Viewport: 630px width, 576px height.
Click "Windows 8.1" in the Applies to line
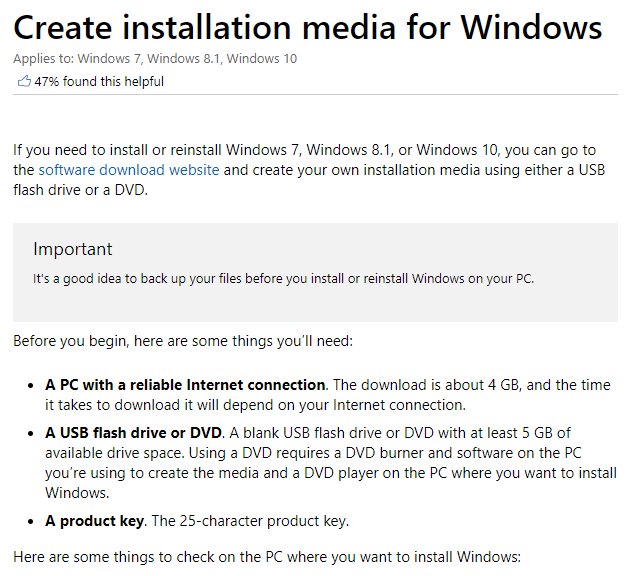(190, 59)
